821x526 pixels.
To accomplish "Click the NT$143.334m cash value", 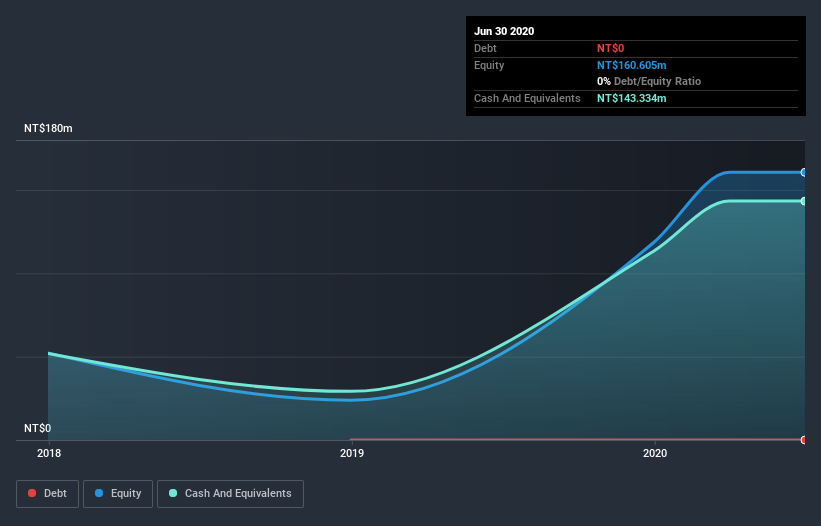I will pos(631,98).
